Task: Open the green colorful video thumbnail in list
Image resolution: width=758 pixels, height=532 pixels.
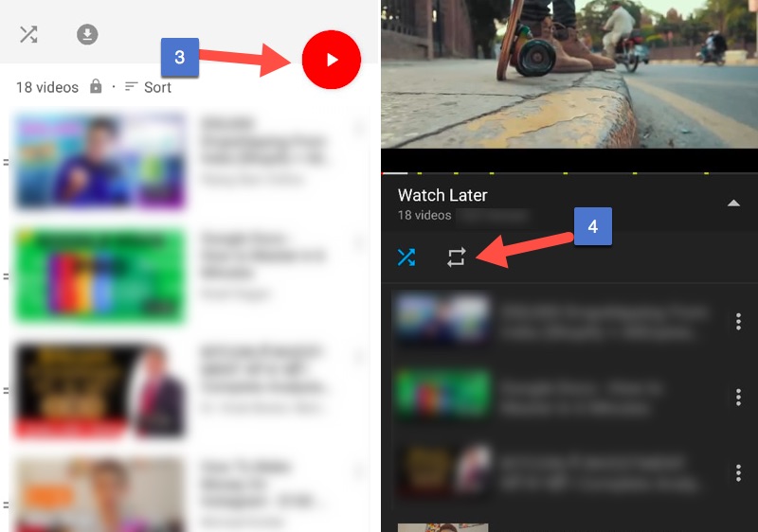Action: point(100,276)
